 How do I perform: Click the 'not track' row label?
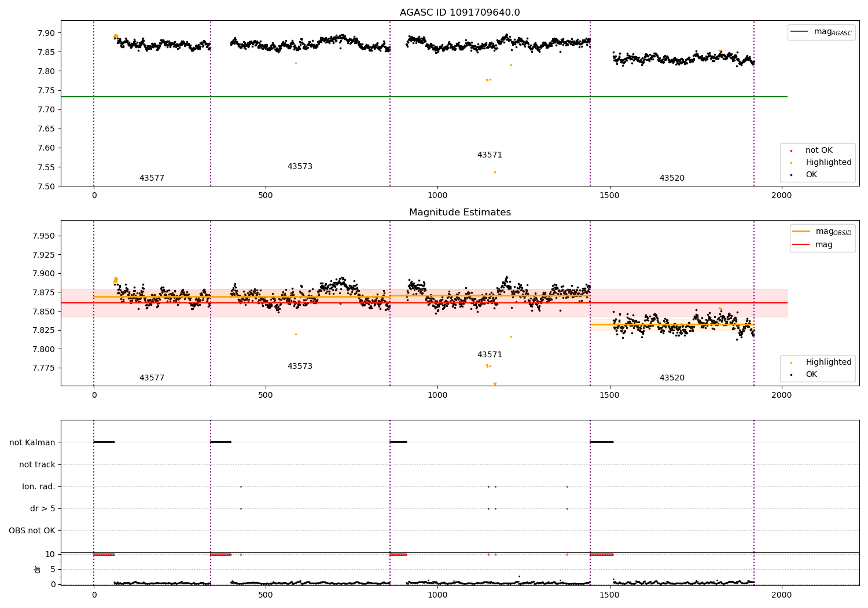tap(37, 464)
